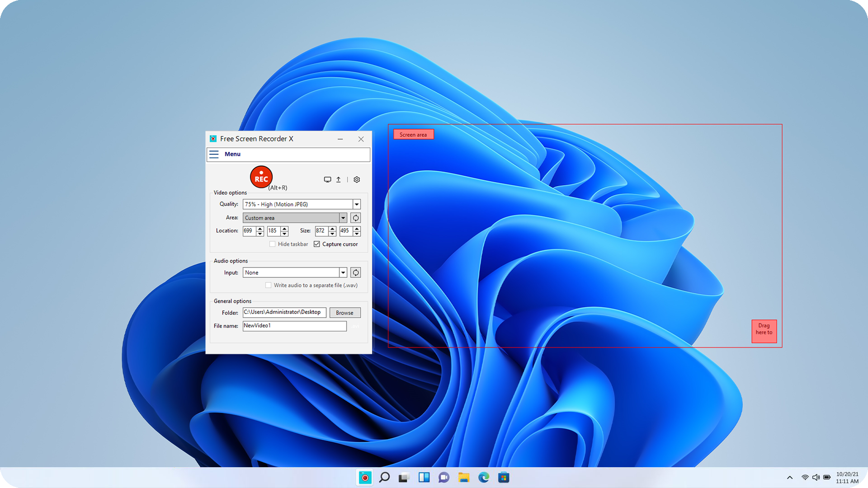Expand the Area selection dropdown
Screen dimensions: 868x488
pos(343,217)
